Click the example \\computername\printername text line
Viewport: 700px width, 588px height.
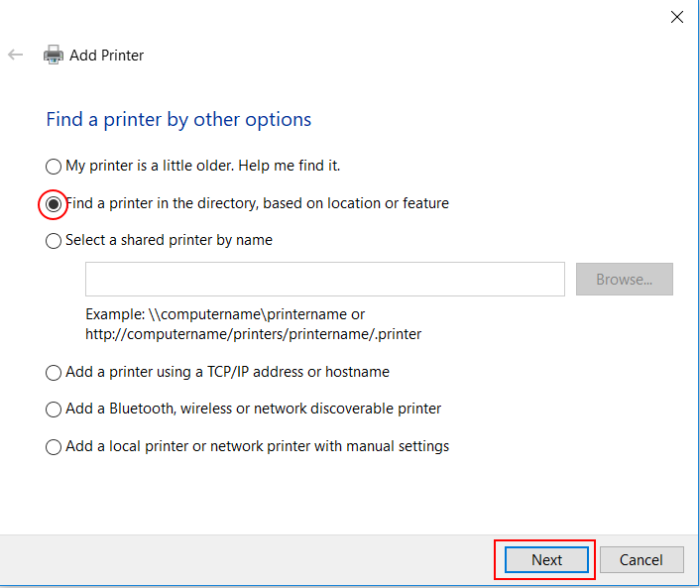tap(225, 314)
